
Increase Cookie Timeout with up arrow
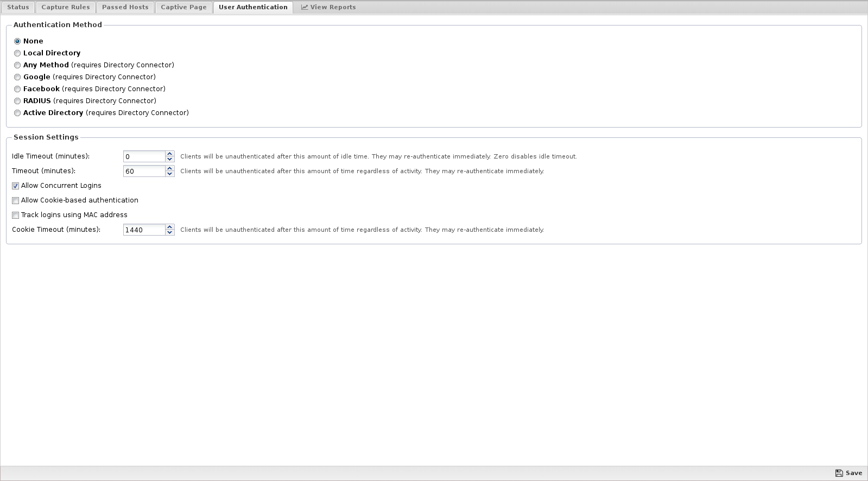coord(170,227)
